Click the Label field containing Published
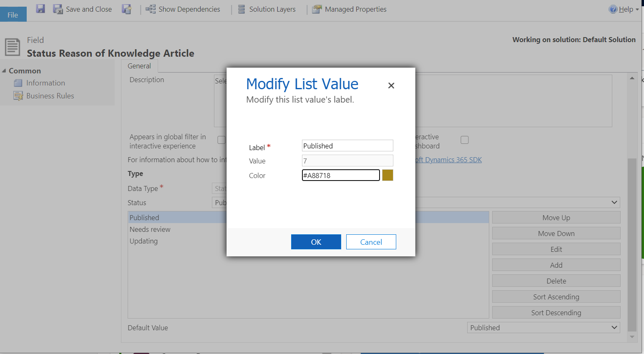The image size is (644, 354). [x=347, y=146]
